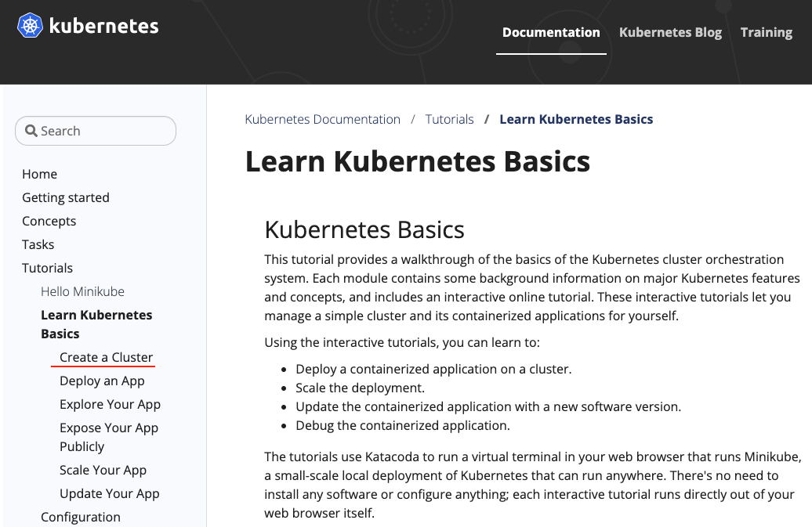812x527 pixels.
Task: Click Kubernetes Documentation breadcrumb link
Action: [x=322, y=119]
